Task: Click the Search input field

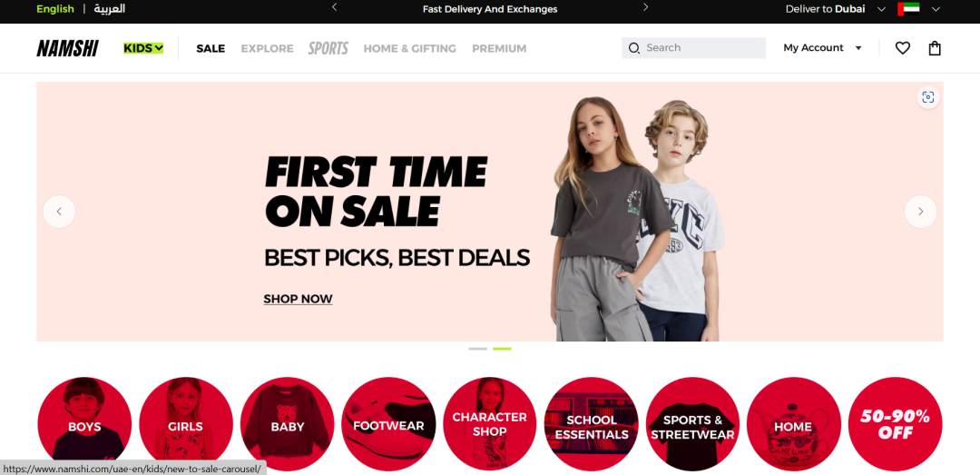Action: point(694,48)
